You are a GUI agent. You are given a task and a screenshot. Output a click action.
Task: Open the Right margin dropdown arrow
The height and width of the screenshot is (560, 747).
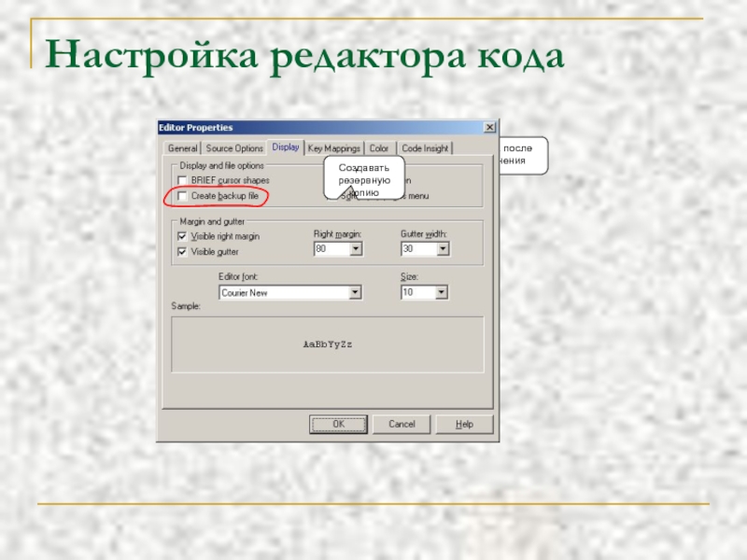tap(356, 249)
